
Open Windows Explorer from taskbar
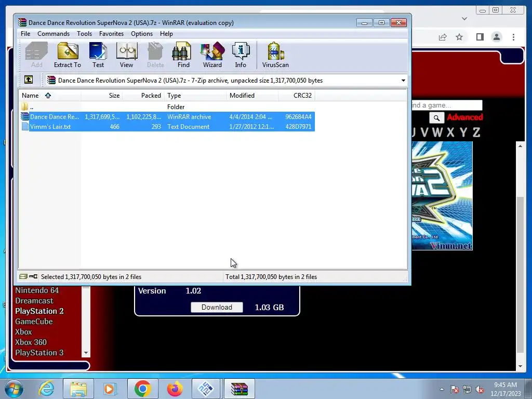coord(78,389)
